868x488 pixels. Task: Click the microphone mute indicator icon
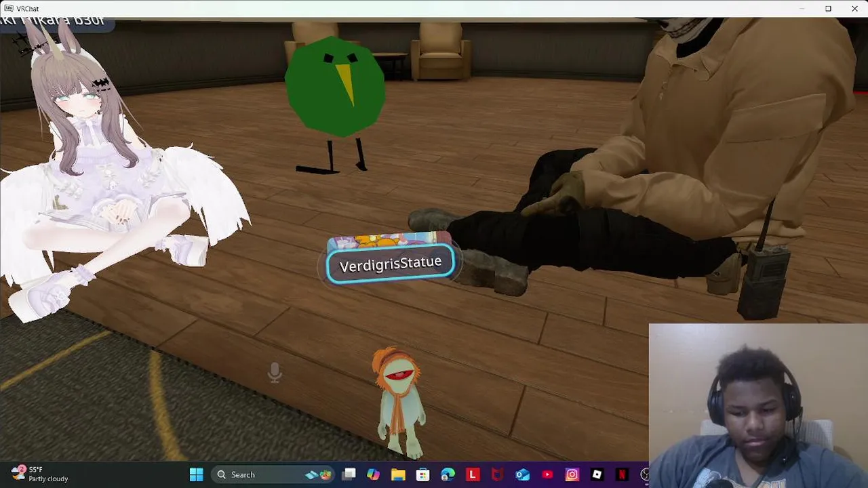275,373
